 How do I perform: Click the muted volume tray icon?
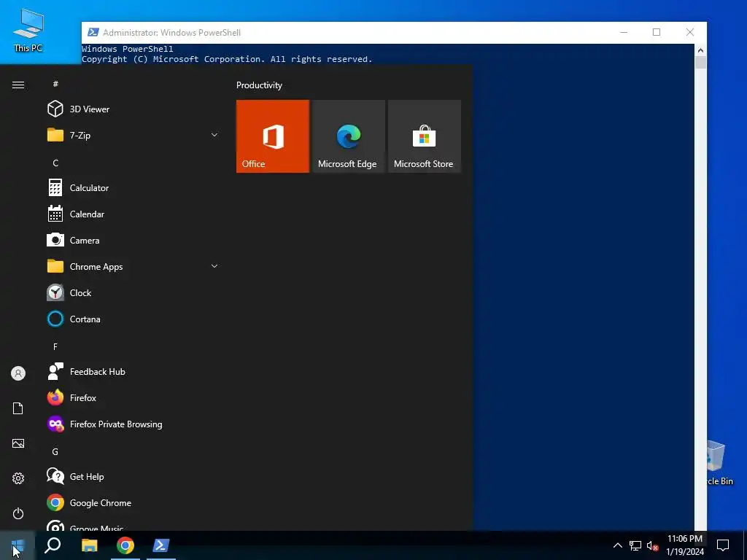coord(652,545)
